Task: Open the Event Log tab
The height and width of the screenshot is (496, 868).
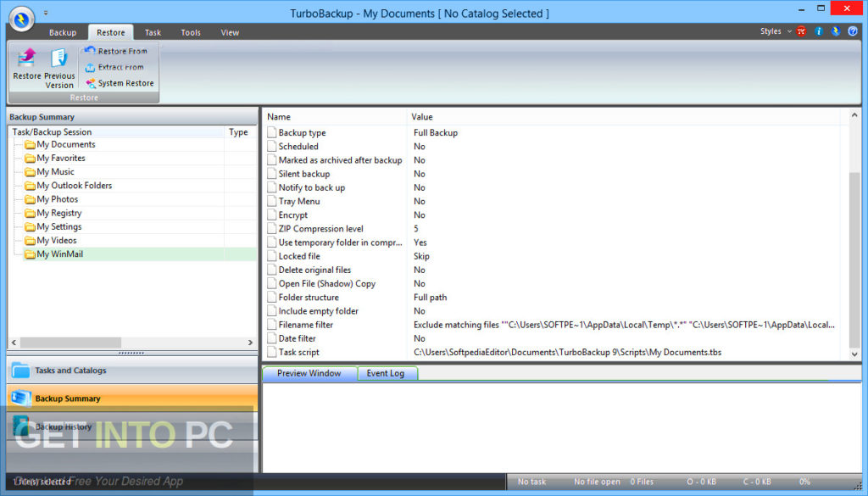Action: 387,373
